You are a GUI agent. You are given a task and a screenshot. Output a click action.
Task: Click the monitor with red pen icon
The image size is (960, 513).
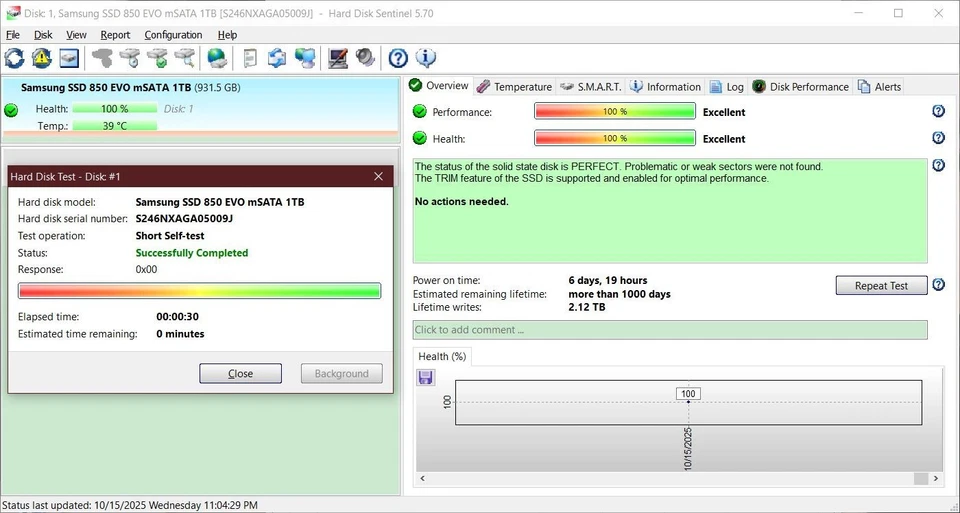coord(338,58)
